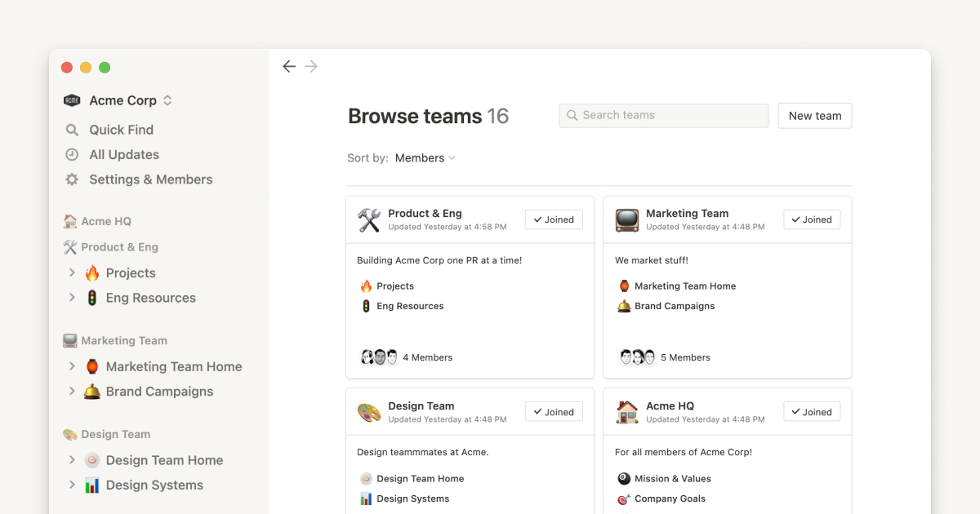The image size is (980, 514).
Task: Toggle Joined status on Product & Eng
Action: click(554, 219)
